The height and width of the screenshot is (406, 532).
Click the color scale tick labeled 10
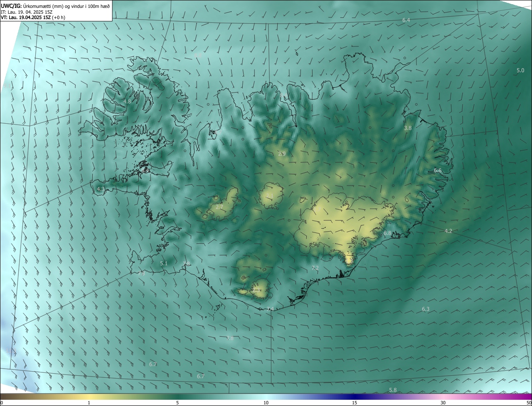tap(266, 403)
